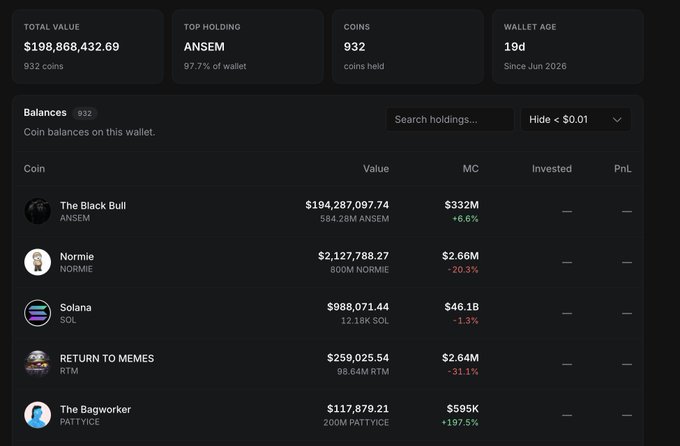This screenshot has height=446, width=680.
Task: Open the Normie coin name
Action: [x=77, y=256]
